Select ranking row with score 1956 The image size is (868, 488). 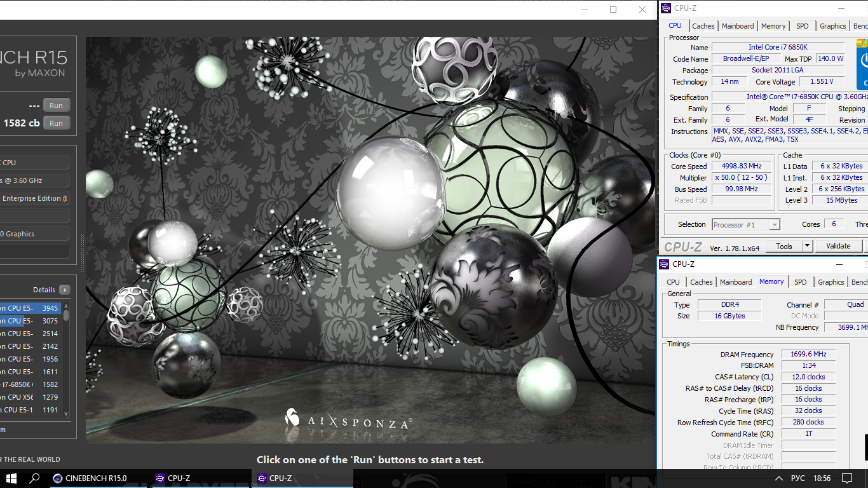click(x=31, y=359)
